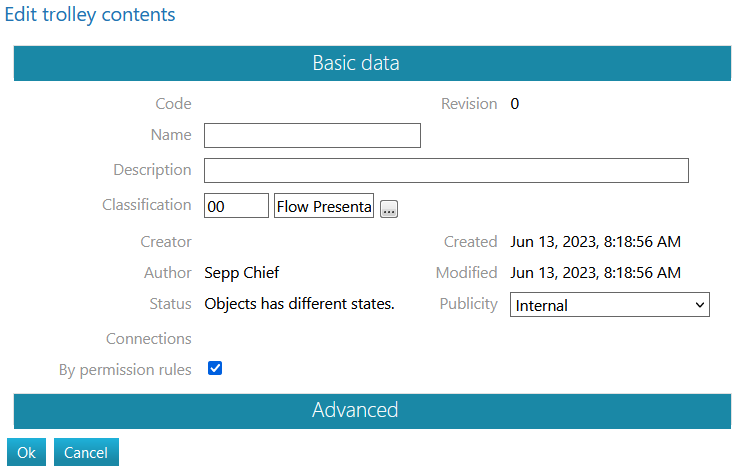Select the classification code field containing 00
The height and width of the screenshot is (472, 736).
tap(236, 206)
